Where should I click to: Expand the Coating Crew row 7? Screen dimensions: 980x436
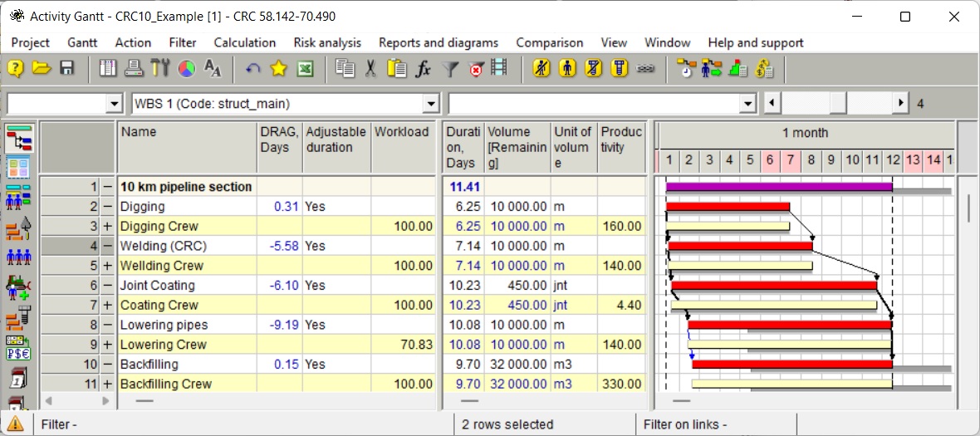[x=107, y=305]
